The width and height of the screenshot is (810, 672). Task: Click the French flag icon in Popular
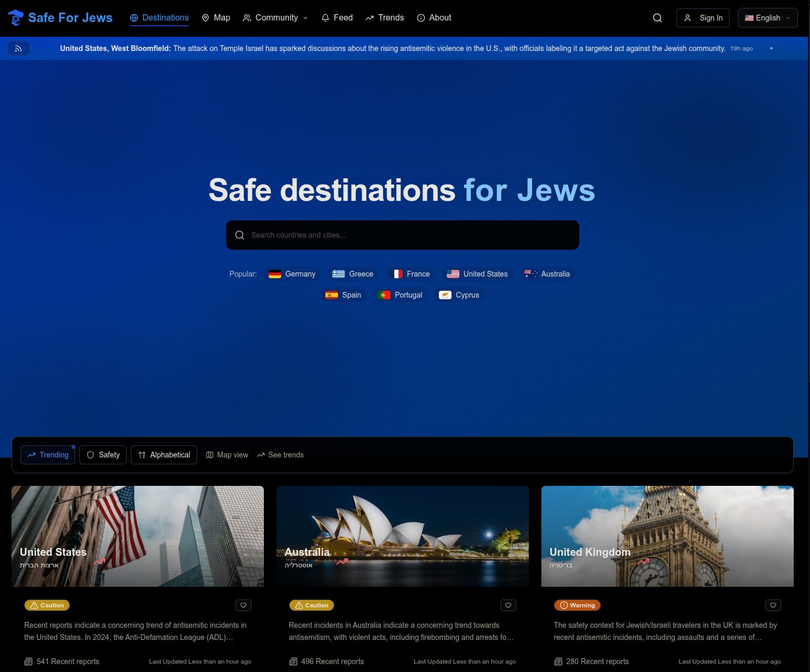[x=396, y=274]
